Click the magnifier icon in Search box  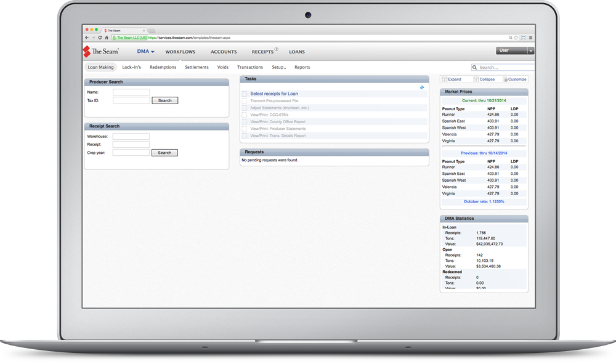coord(474,68)
